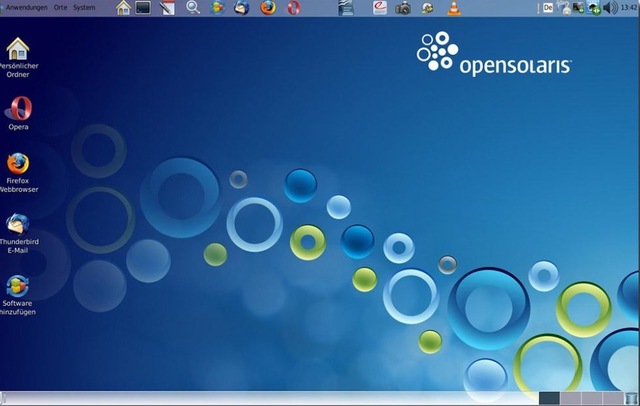The image size is (640, 406).
Task: Open the System menu
Action: pos(84,7)
